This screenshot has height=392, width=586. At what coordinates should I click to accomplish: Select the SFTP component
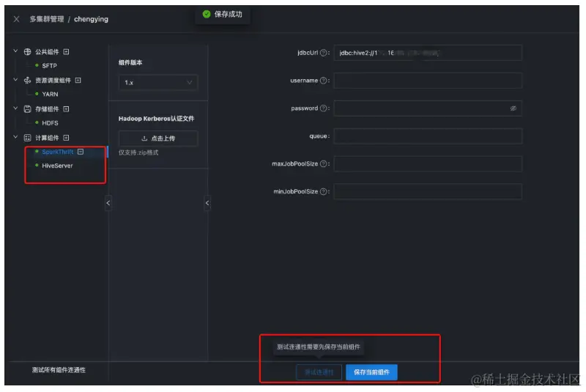(49, 66)
